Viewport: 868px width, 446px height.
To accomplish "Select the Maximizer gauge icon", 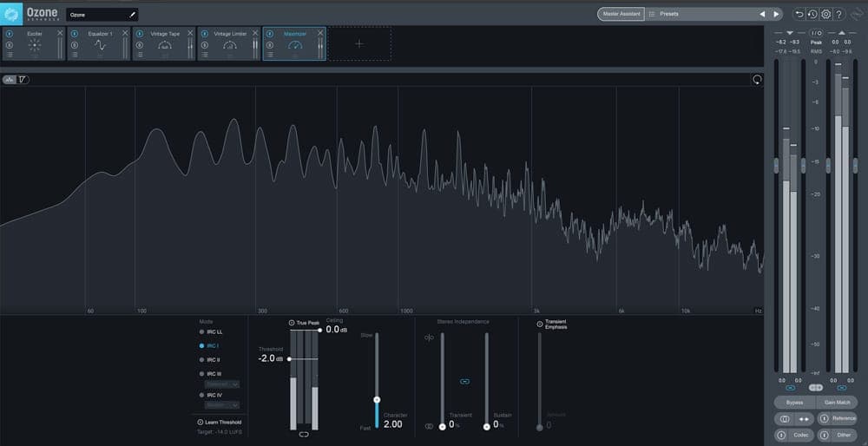I will [295, 45].
